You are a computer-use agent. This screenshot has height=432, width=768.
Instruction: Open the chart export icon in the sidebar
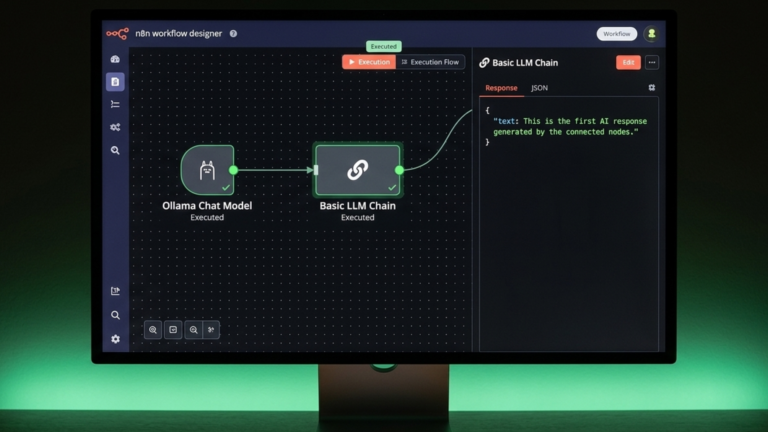point(115,291)
